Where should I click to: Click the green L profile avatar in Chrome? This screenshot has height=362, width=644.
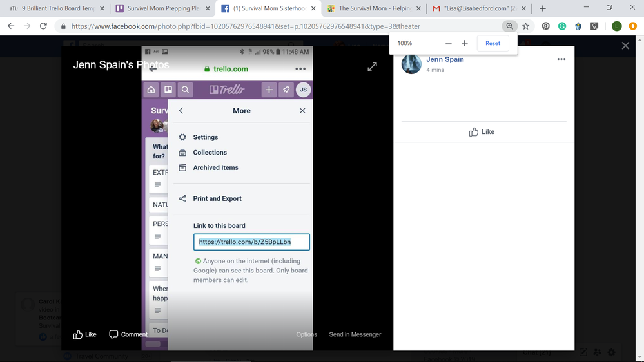616,26
